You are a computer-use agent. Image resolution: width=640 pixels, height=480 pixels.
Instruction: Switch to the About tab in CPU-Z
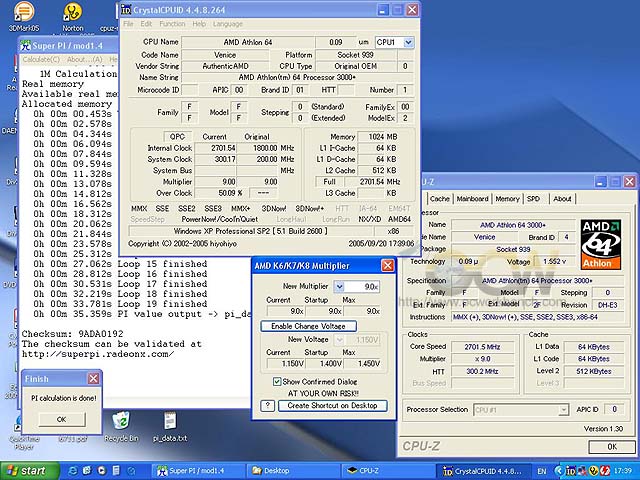(x=562, y=199)
